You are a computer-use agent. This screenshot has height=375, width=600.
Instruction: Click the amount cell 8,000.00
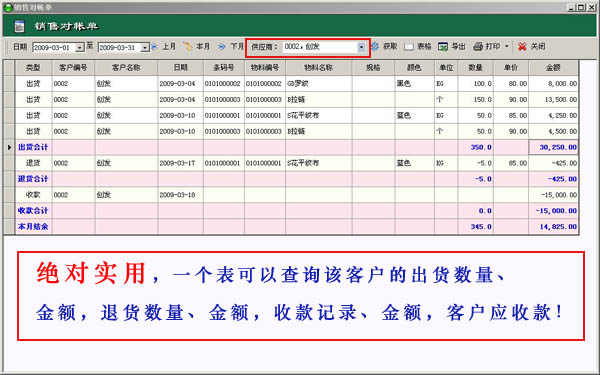tap(553, 84)
